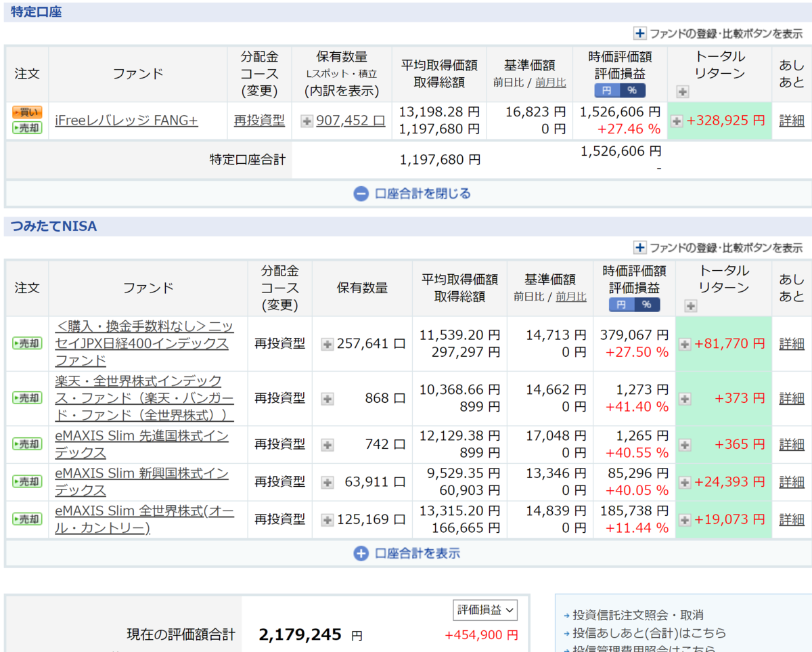The width and height of the screenshot is (812, 652).
Task: Open eMAXIS Slim 先進国株式インデックス link
Action: pos(141,444)
